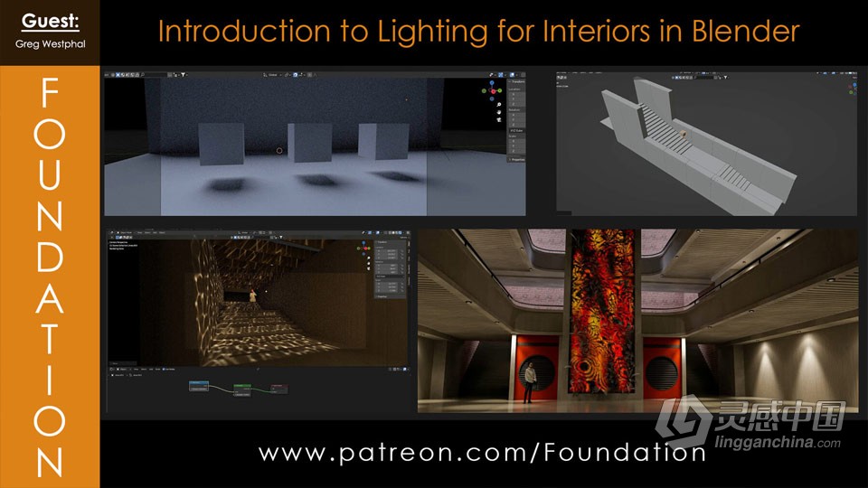
Task: Click the filter funnel icon in top-right viewport header
Action: click(x=725, y=77)
